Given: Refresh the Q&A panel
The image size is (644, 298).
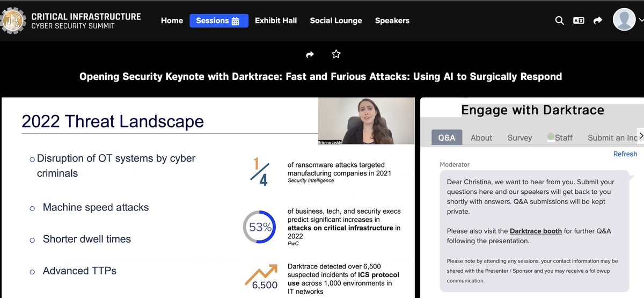Looking at the screenshot, I should coord(625,154).
